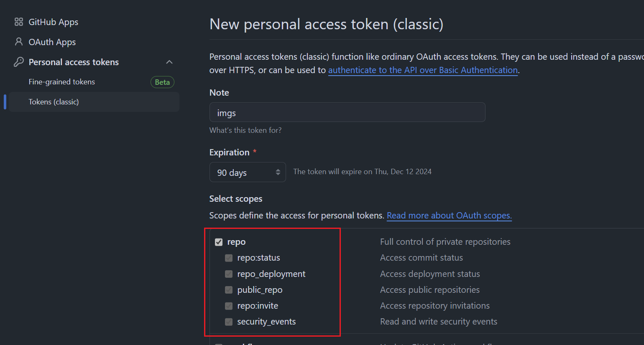Open the Basic Authentication API link
Viewport: 644px width, 345px height.
(x=423, y=70)
